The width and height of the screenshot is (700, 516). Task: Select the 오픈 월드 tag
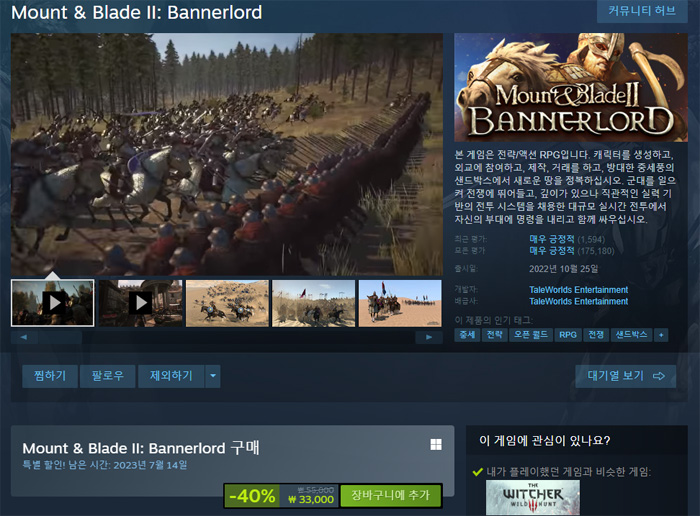coord(531,335)
